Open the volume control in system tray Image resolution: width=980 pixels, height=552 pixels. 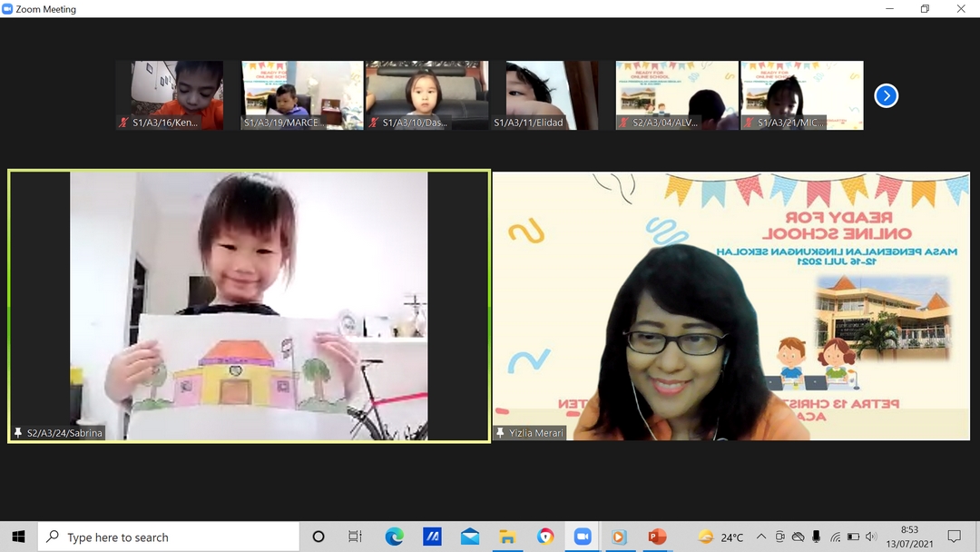click(x=871, y=537)
